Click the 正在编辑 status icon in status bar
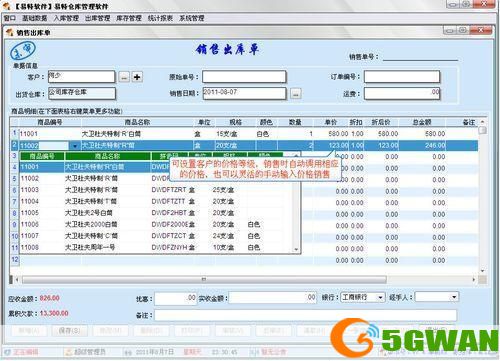 click(7, 352)
